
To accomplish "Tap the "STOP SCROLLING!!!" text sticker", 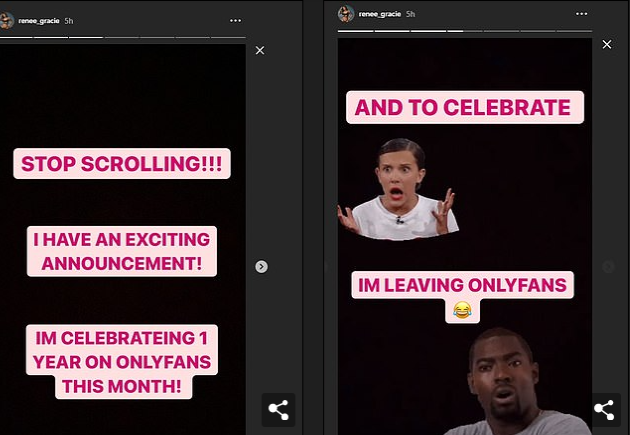I will [122, 164].
